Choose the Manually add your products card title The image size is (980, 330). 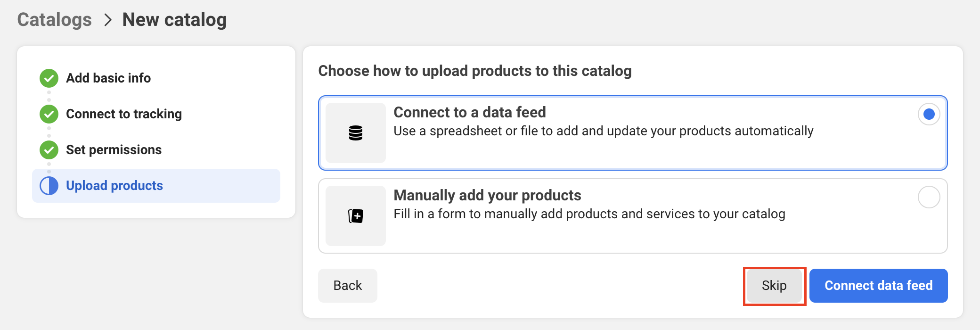(x=487, y=195)
